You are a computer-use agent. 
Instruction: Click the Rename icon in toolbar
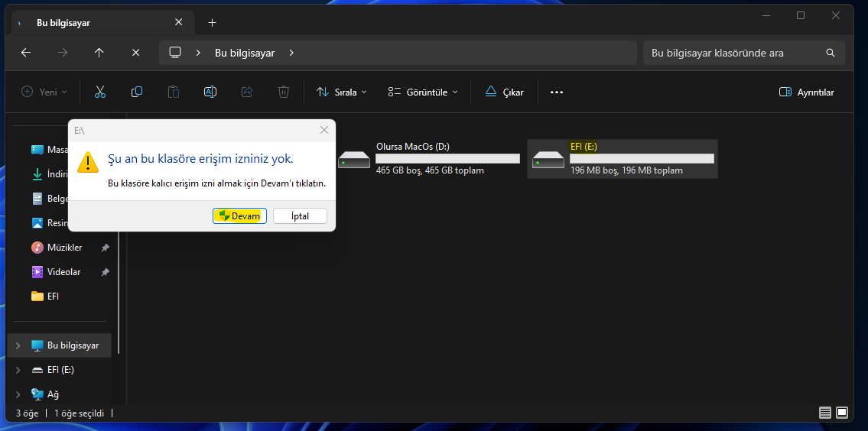click(210, 92)
